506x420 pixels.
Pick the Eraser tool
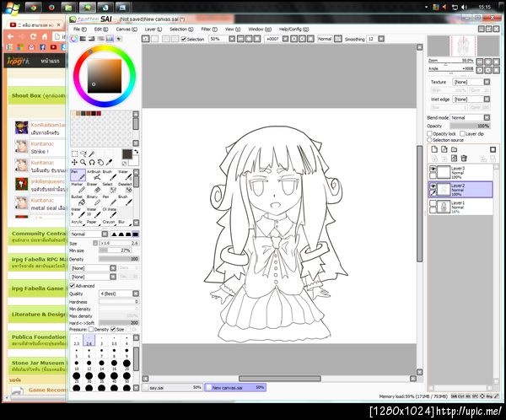(94, 187)
